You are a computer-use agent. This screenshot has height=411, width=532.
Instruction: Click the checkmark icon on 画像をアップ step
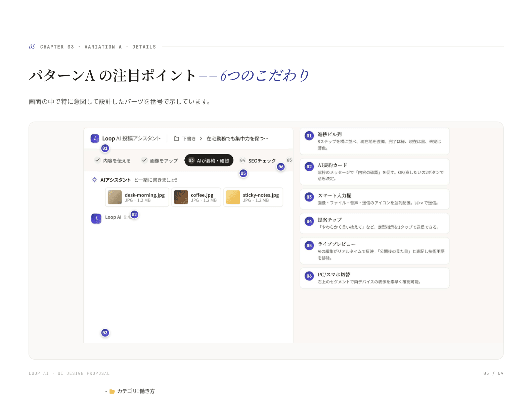click(144, 160)
